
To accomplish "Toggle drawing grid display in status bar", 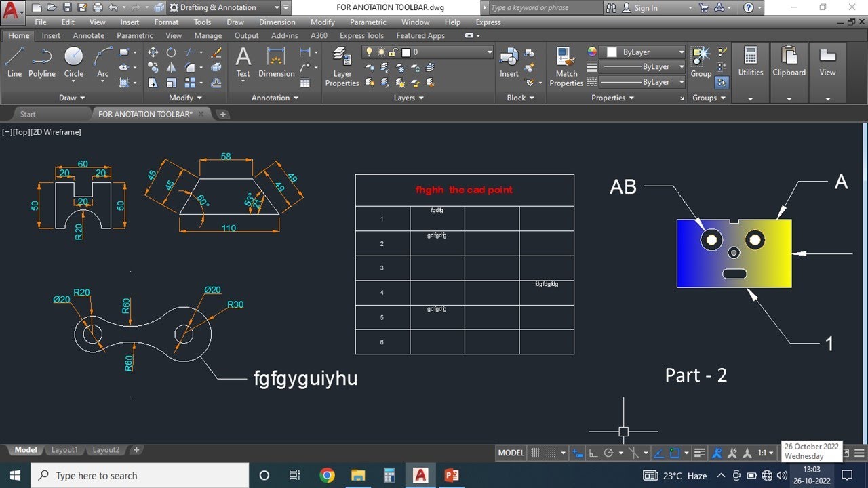I will [535, 453].
